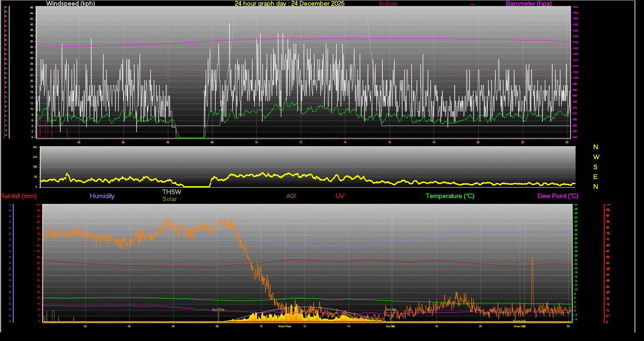The height and width of the screenshot is (341, 644).
Task: Click the Temperature (°C) legend label
Action: [x=450, y=196]
